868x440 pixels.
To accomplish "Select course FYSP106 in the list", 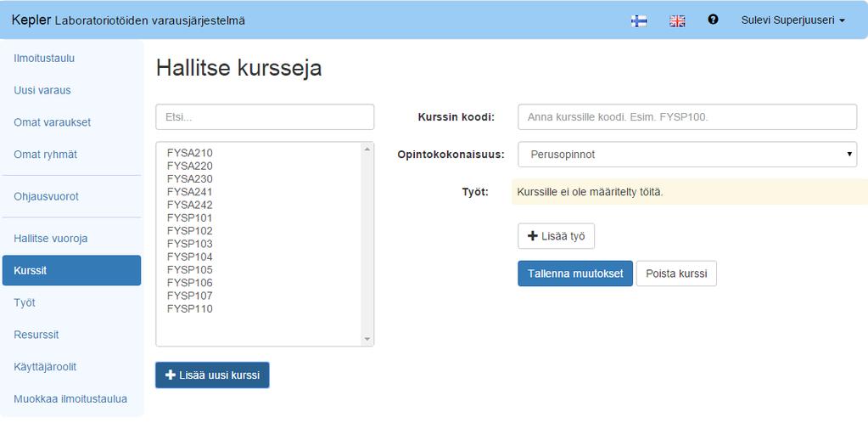I will (x=190, y=283).
